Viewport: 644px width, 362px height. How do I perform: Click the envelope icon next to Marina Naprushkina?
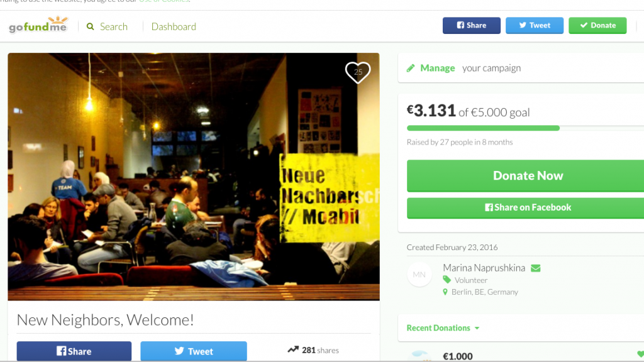coord(536,268)
